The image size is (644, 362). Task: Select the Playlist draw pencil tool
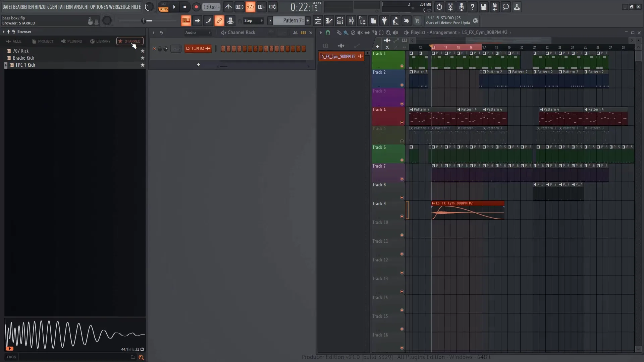[339, 33]
